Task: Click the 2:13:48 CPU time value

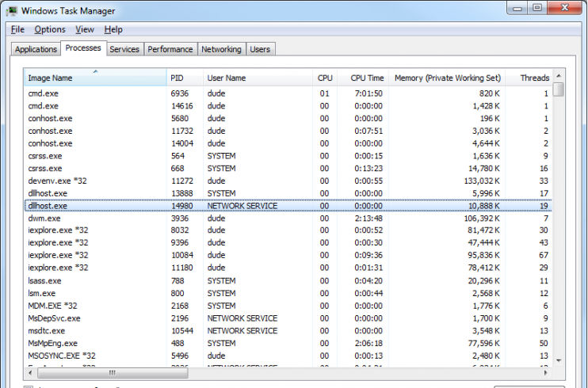Action: pos(368,219)
